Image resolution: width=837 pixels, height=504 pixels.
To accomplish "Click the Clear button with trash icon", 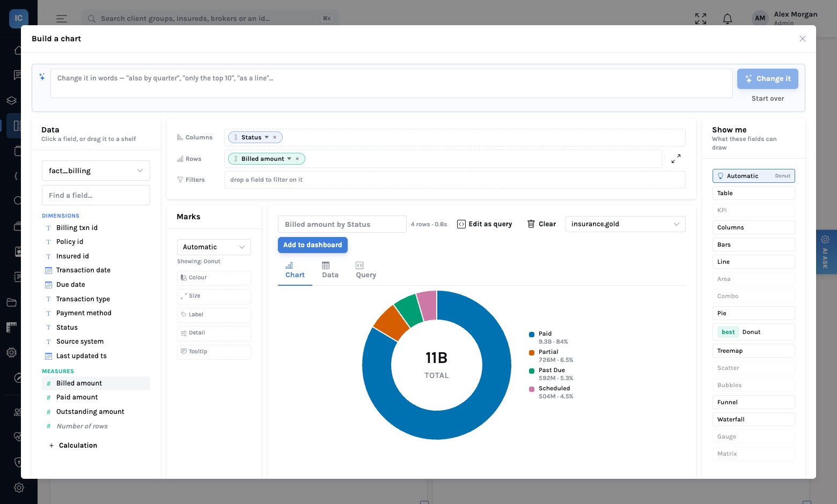I will [541, 224].
